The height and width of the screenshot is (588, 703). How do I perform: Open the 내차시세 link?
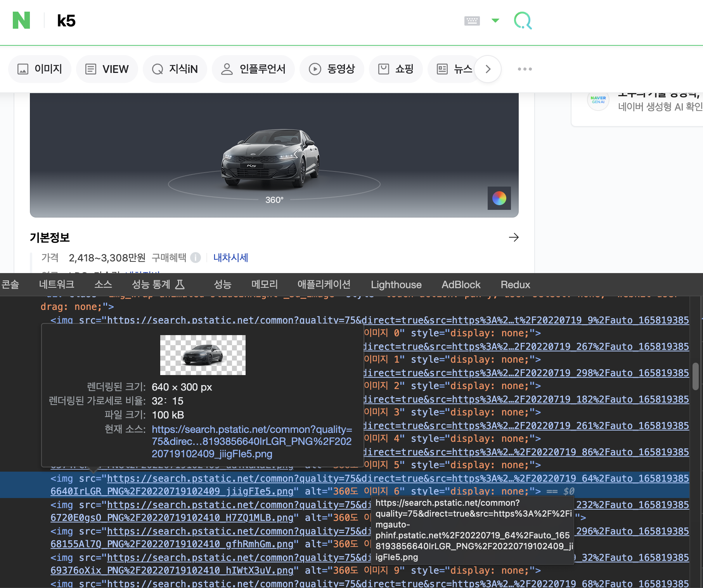coord(230,258)
